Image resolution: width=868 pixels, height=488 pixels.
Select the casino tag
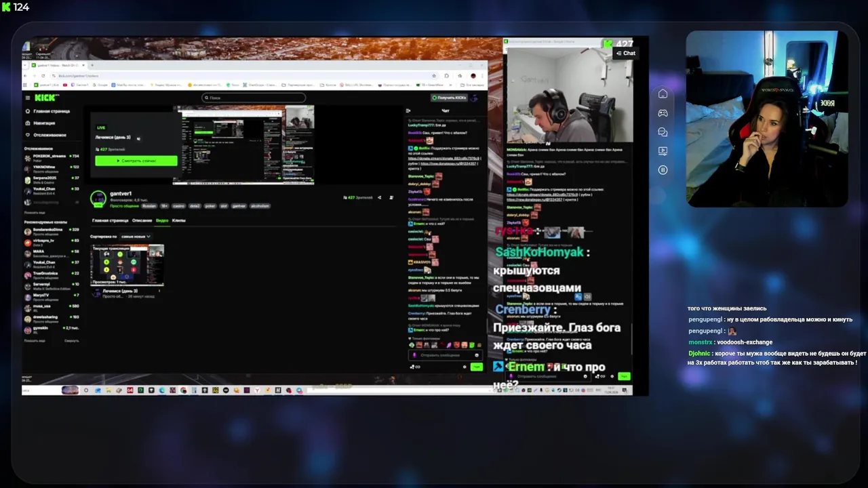[178, 205]
